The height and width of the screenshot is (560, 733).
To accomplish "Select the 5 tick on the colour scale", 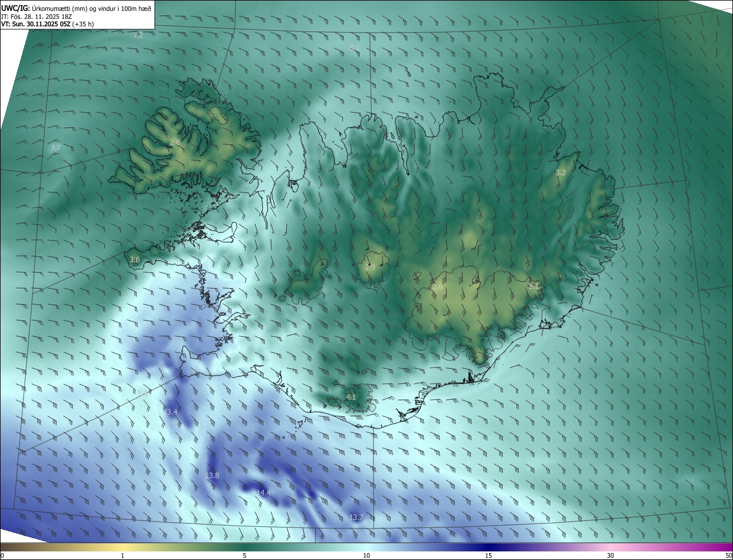I will tap(245, 555).
